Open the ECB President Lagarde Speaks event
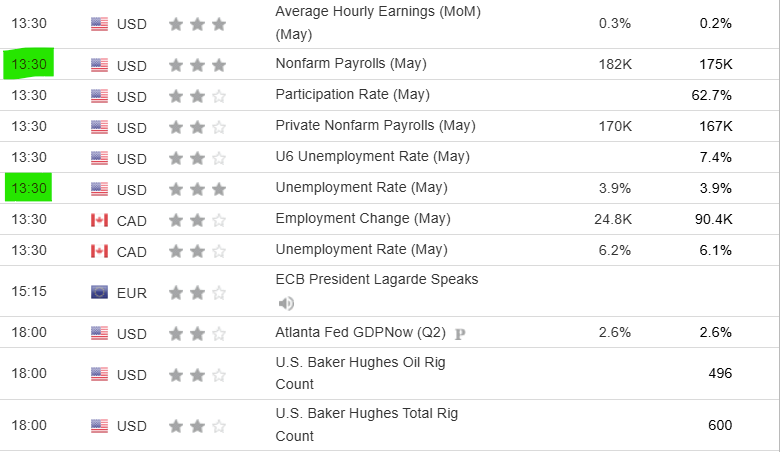783x452 pixels. (377, 279)
